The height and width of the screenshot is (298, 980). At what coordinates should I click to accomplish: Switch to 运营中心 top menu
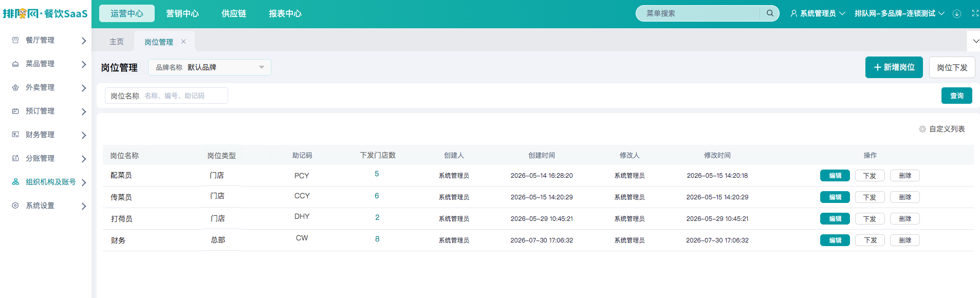click(127, 13)
